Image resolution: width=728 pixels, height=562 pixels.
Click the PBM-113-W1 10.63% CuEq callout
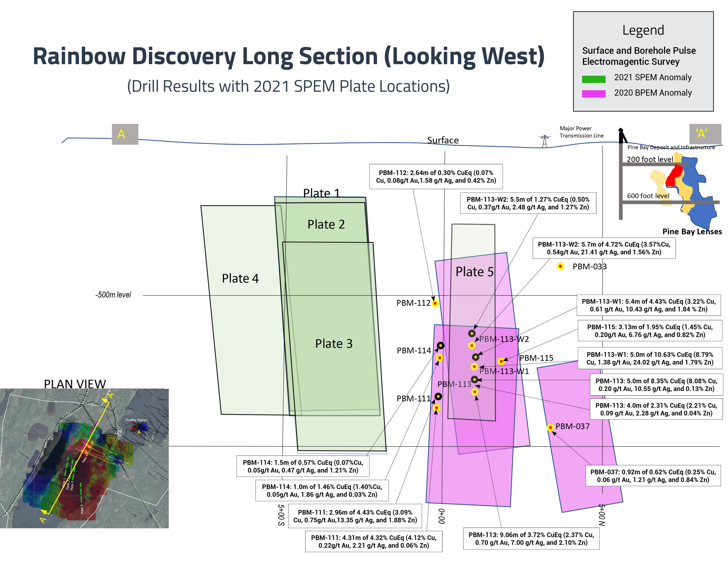[x=650, y=358]
